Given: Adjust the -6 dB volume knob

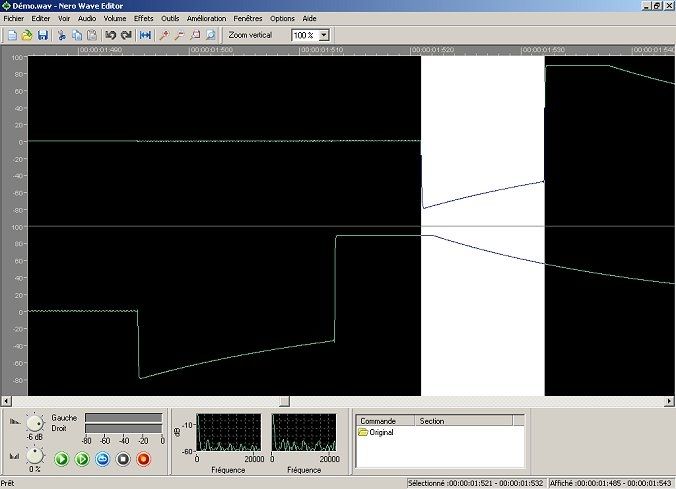Looking at the screenshot, I should (x=35, y=423).
